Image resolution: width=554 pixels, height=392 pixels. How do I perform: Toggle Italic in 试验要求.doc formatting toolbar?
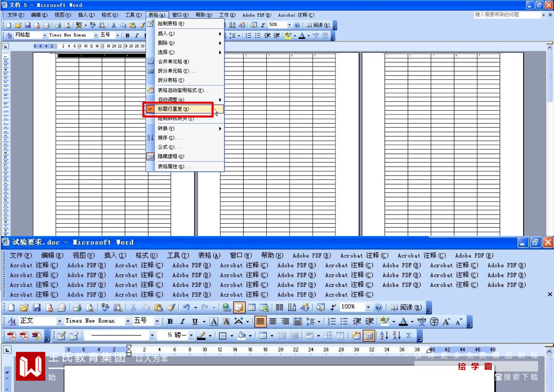click(x=183, y=321)
